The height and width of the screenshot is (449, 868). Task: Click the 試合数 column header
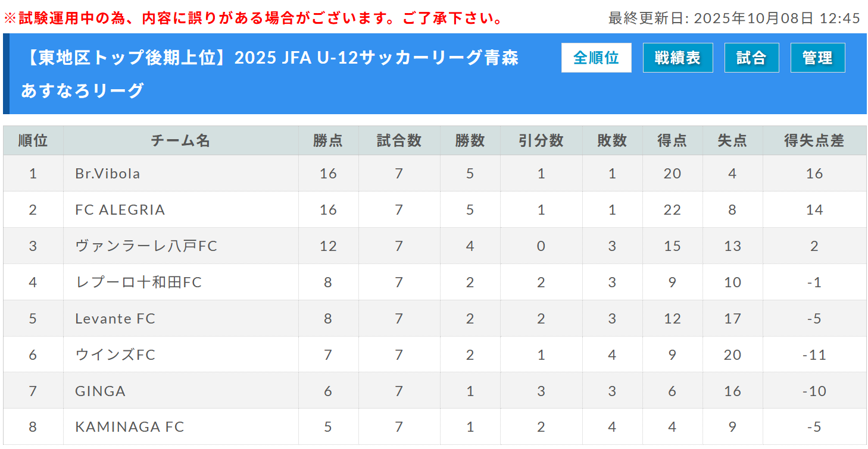coord(399,141)
